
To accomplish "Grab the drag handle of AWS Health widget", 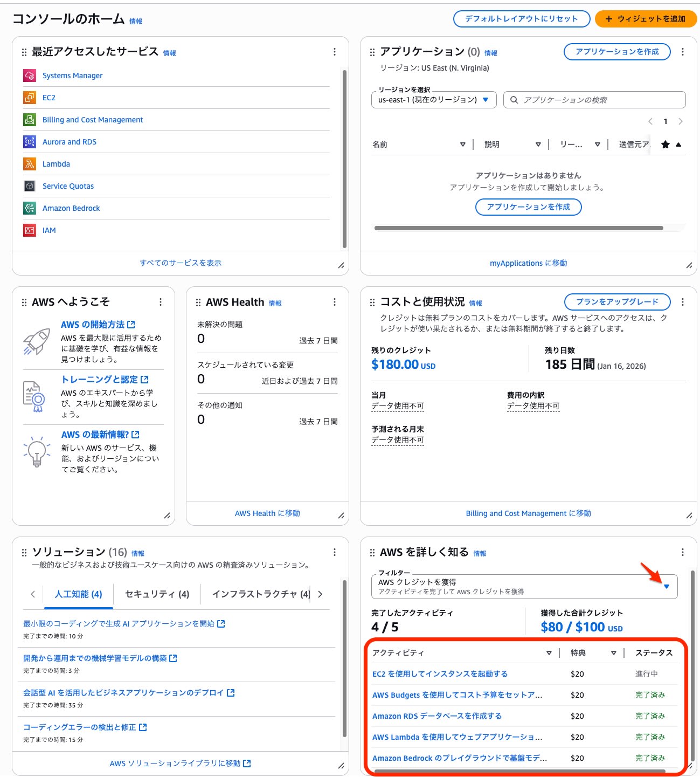I will click(x=198, y=302).
